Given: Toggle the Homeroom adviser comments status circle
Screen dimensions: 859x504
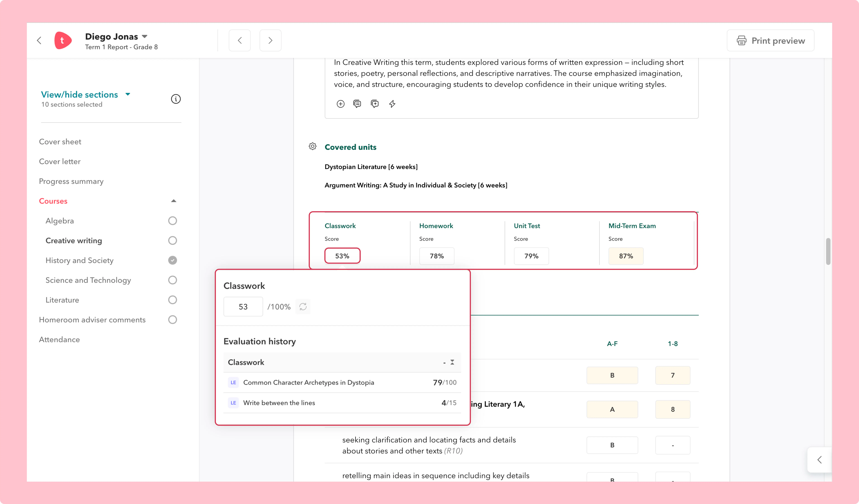Looking at the screenshot, I should point(173,319).
